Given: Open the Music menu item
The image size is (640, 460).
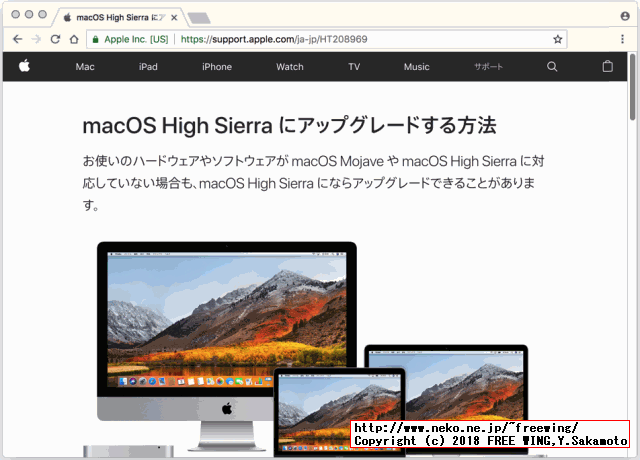Looking at the screenshot, I should (416, 67).
